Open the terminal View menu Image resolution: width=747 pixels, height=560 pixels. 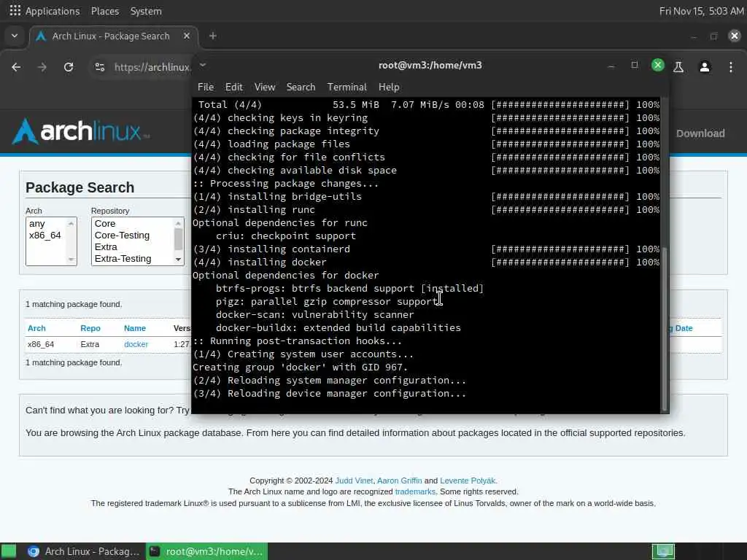pyautogui.click(x=264, y=87)
